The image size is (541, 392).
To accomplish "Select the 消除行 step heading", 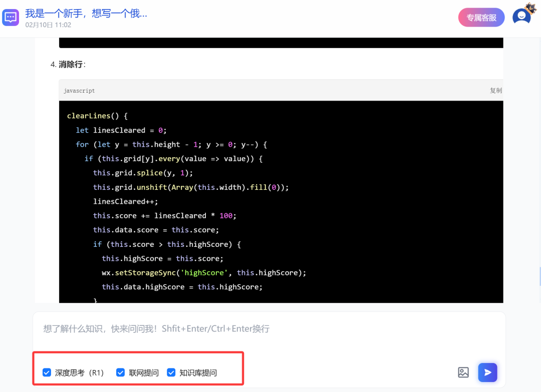I will [70, 65].
